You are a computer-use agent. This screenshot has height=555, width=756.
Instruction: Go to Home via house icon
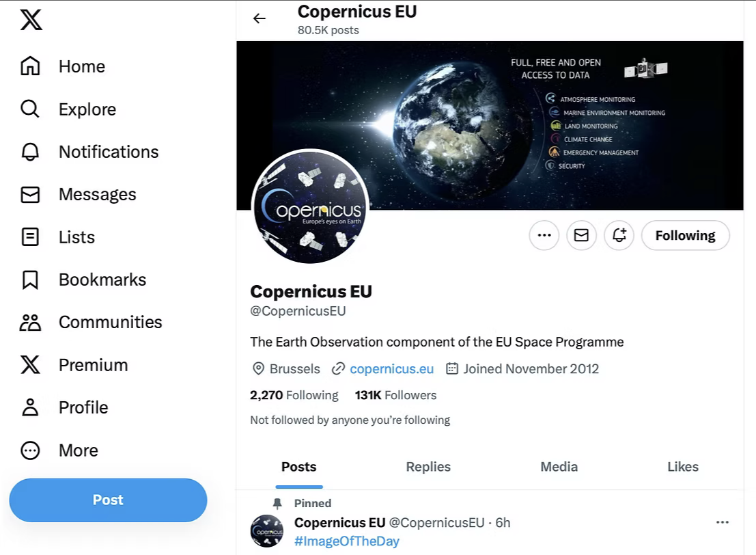(x=30, y=66)
